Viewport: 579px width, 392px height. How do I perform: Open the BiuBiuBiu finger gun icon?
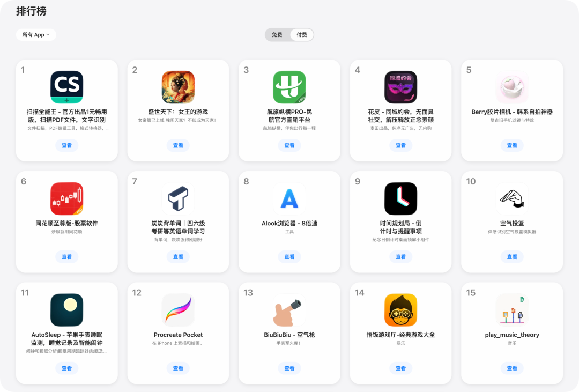point(289,310)
